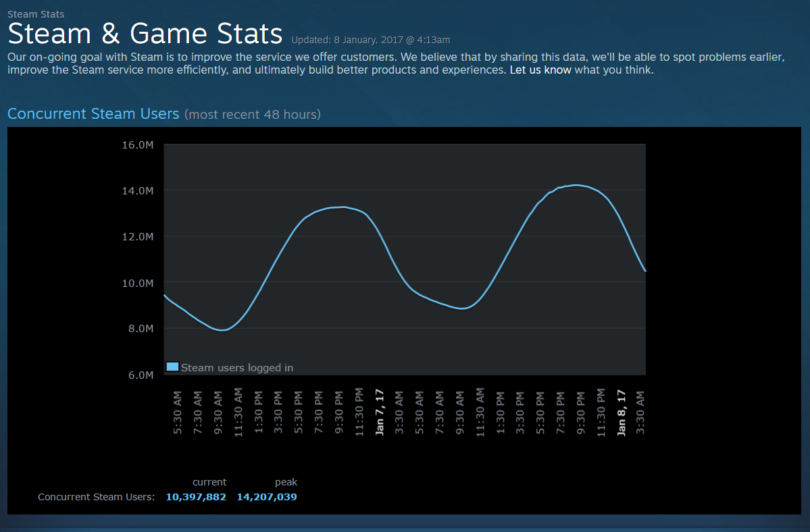Click the most recent 48 hours label
The width and height of the screenshot is (810, 532).
[x=253, y=115]
